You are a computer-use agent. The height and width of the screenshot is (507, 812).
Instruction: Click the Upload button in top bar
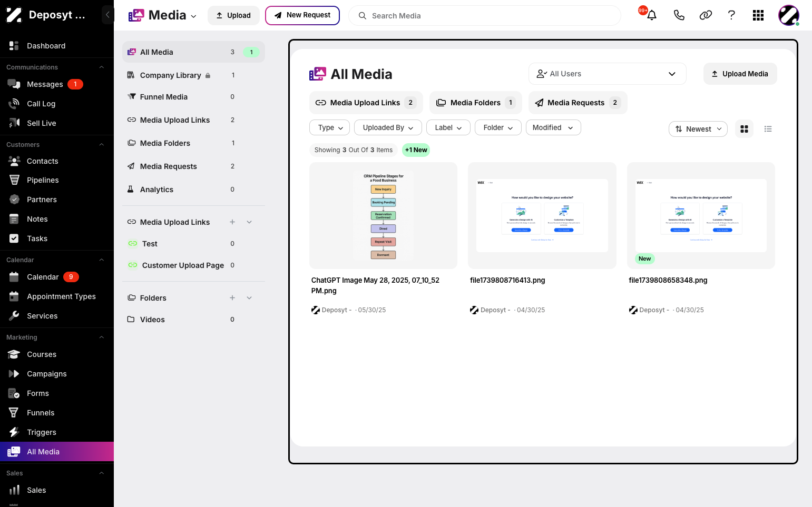coord(233,15)
